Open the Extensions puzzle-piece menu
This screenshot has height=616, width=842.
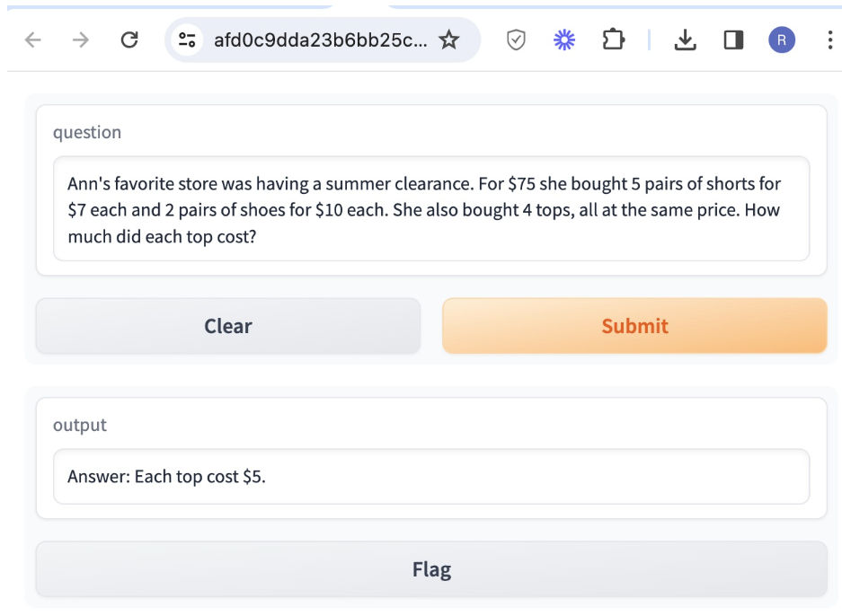(x=613, y=40)
